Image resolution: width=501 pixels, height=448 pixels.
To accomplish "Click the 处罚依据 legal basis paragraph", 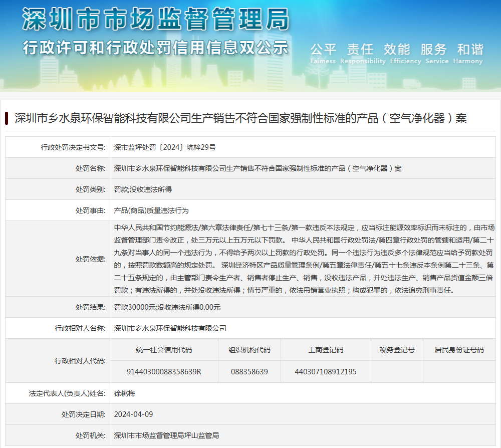I will [x=304, y=259].
